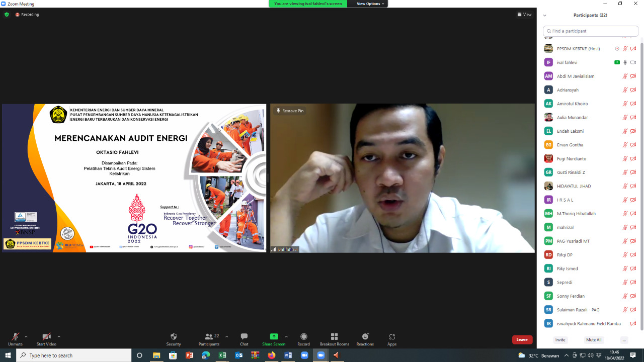Image resolution: width=644 pixels, height=362 pixels.
Task: Click muted mic icon for Amirotul Khoiro
Action: [x=625, y=104]
